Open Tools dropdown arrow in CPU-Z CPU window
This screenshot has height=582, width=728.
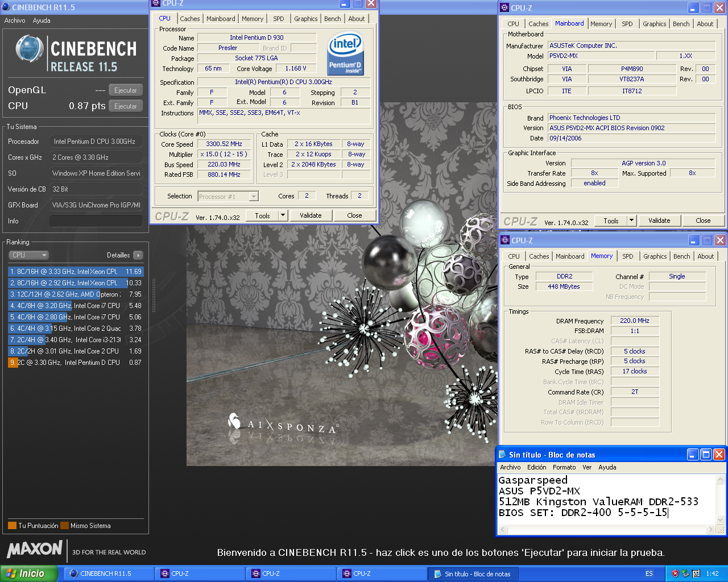point(283,215)
